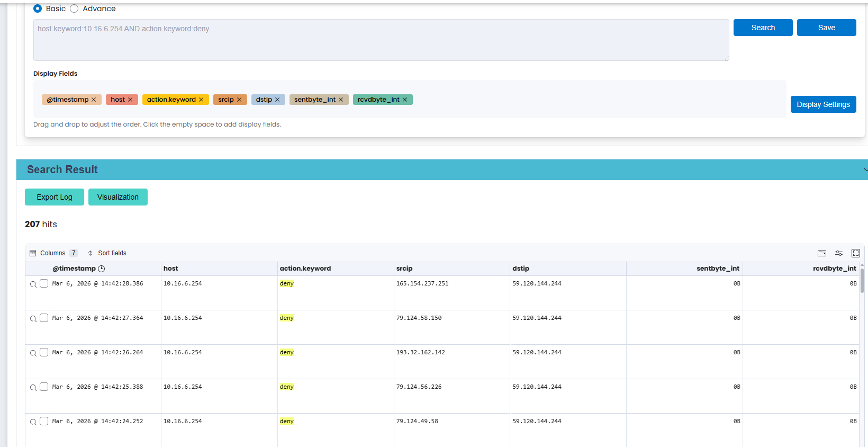This screenshot has width=868, height=447.
Task: Open display options icon in grid toolbar
Action: pos(839,253)
